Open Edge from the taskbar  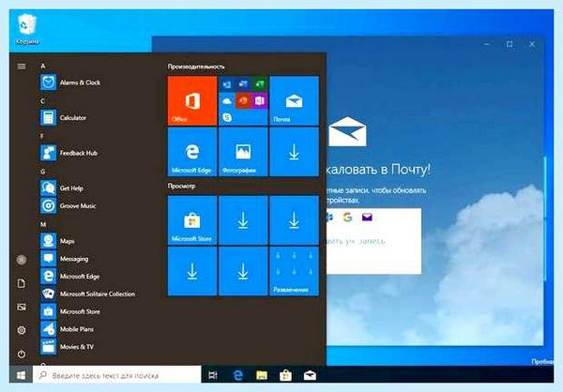237,375
